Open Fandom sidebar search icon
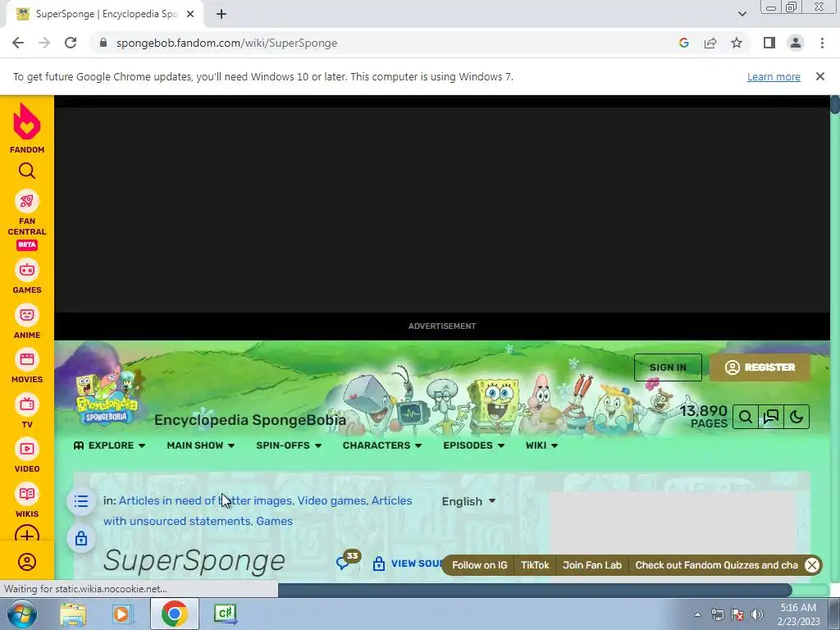Viewport: 840px width, 630px height. pyautogui.click(x=27, y=171)
